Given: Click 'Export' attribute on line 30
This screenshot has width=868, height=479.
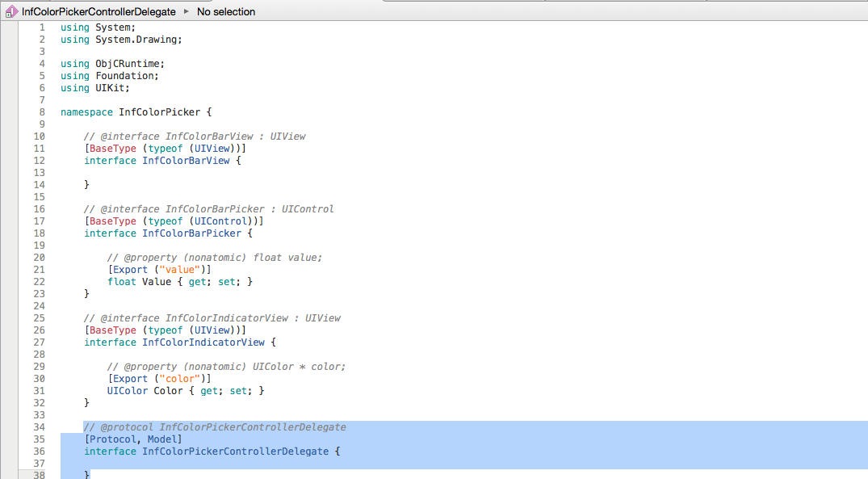Looking at the screenshot, I should coord(131,379).
